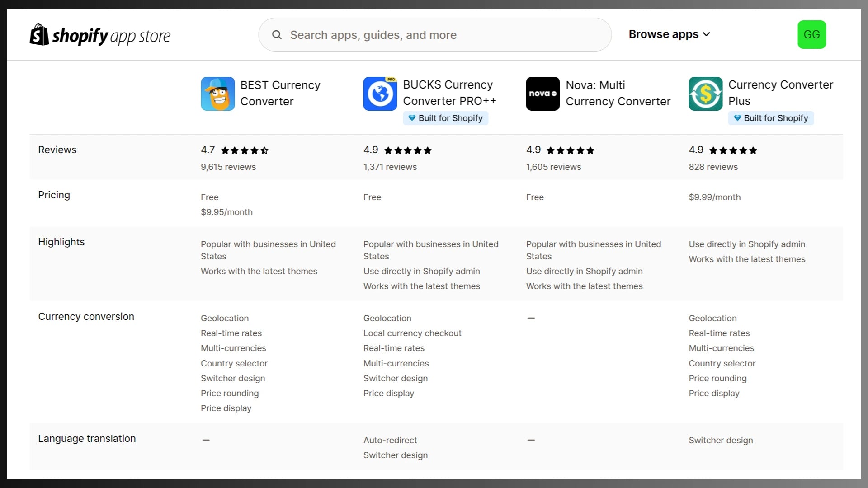Click the Browse apps chevron arrow
868x488 pixels.
707,34
